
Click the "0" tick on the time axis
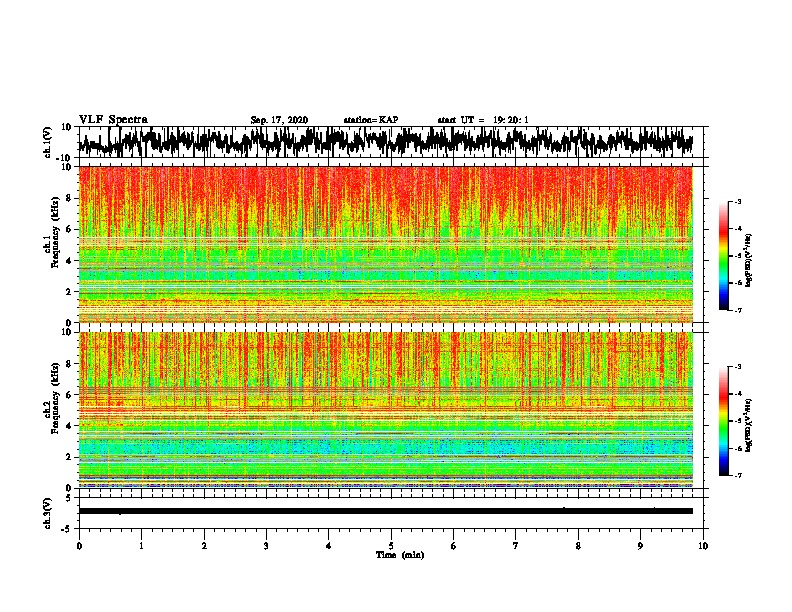79,546
